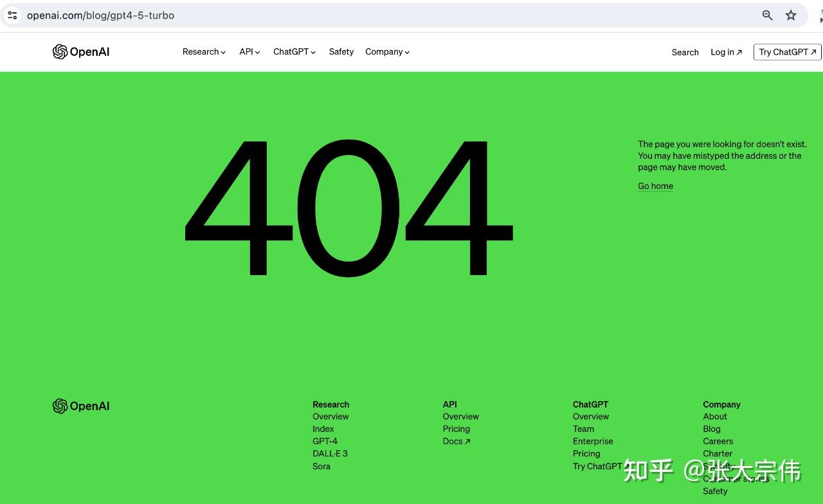This screenshot has width=823, height=504.
Task: Click the zoom magnifier icon in address bar
Action: pyautogui.click(x=767, y=15)
